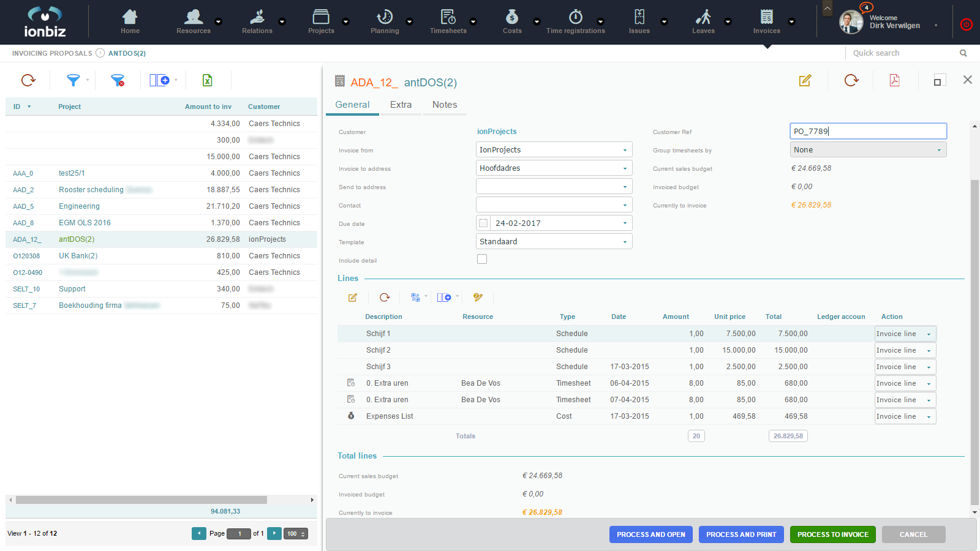Click into the Customer Ref field

pyautogui.click(x=868, y=131)
